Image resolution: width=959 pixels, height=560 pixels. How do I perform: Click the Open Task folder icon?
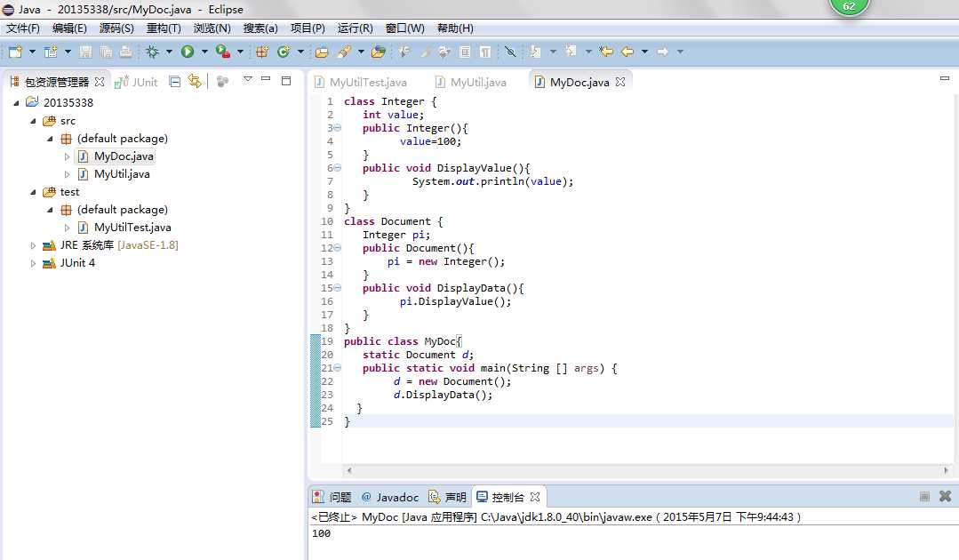click(x=379, y=52)
